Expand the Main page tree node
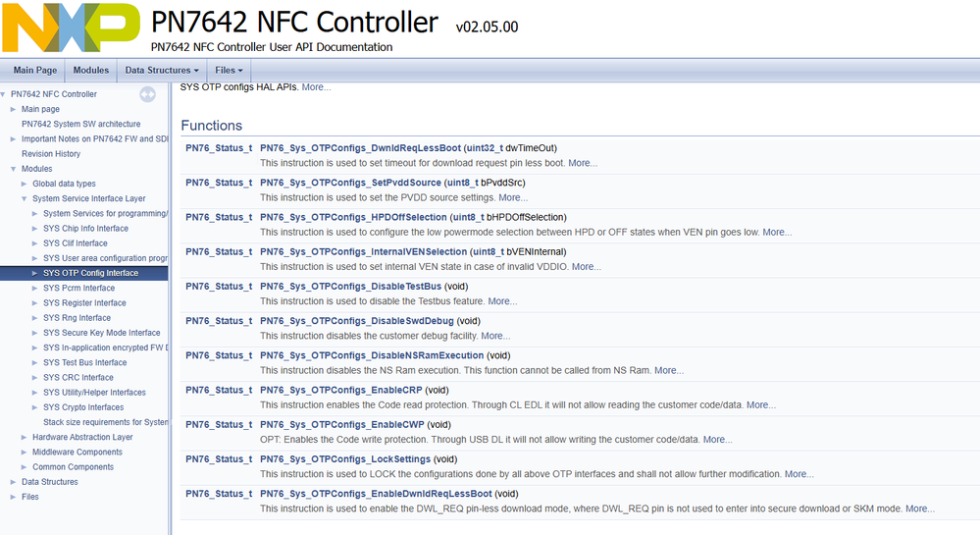The image size is (980, 535). (13, 109)
